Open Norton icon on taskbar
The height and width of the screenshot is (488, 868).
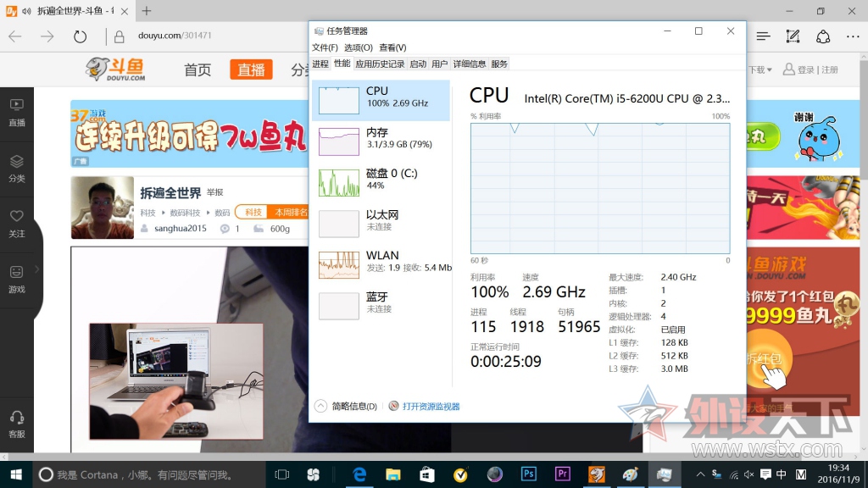(x=460, y=474)
